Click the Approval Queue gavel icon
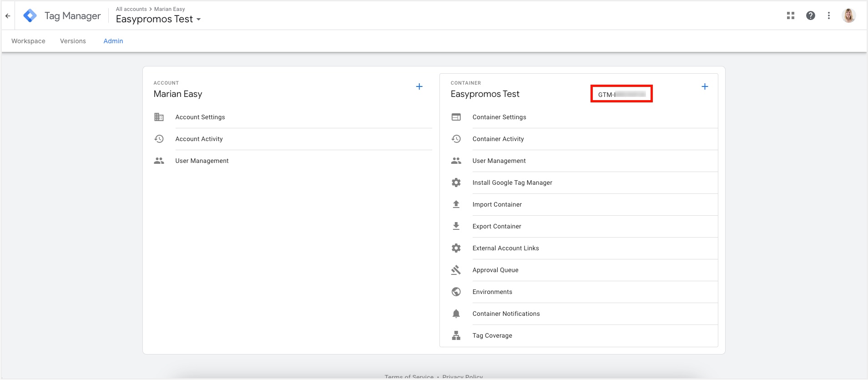 pos(456,270)
